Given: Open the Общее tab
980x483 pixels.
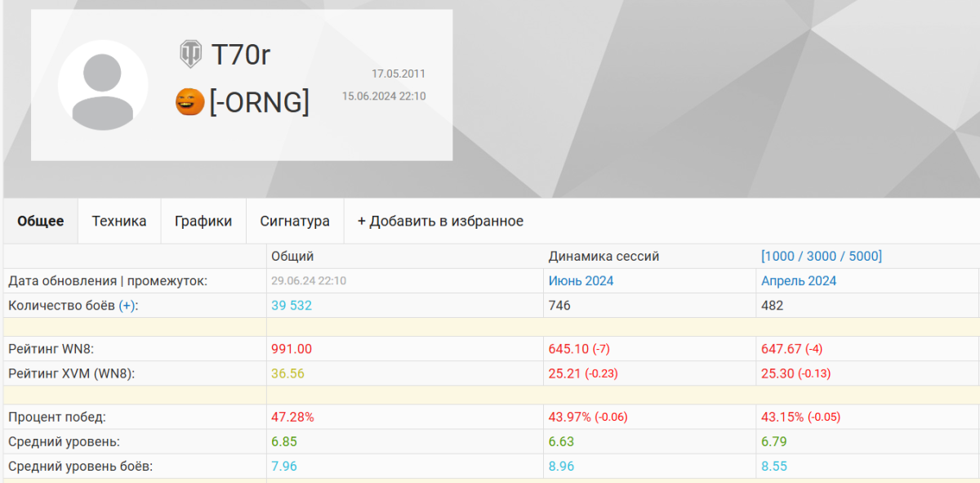Looking at the screenshot, I should [41, 221].
